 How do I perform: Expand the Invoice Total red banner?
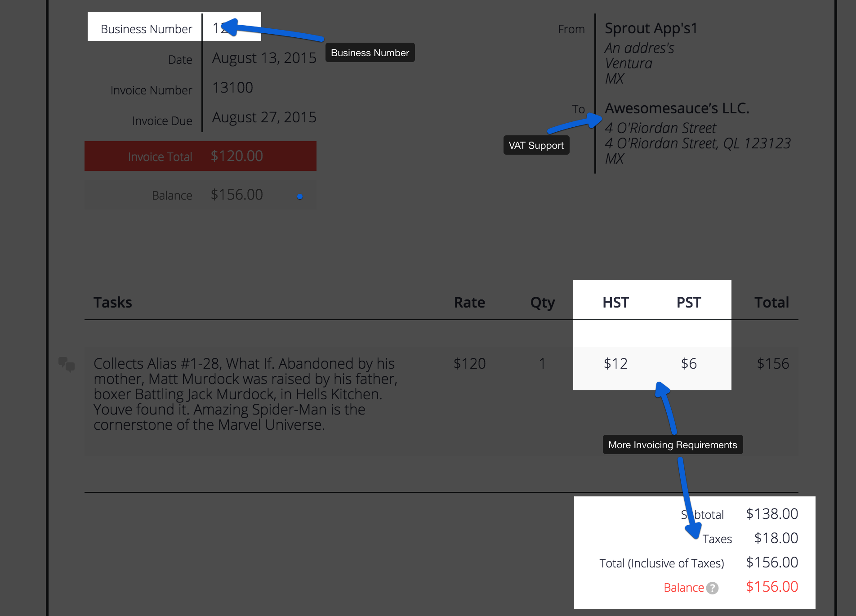click(200, 156)
